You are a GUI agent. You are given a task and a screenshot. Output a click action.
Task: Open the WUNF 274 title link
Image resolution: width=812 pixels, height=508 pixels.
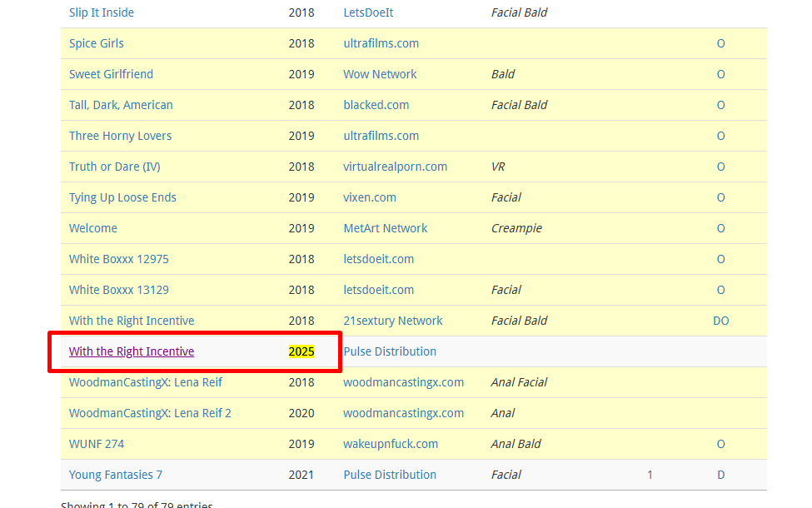(x=97, y=444)
